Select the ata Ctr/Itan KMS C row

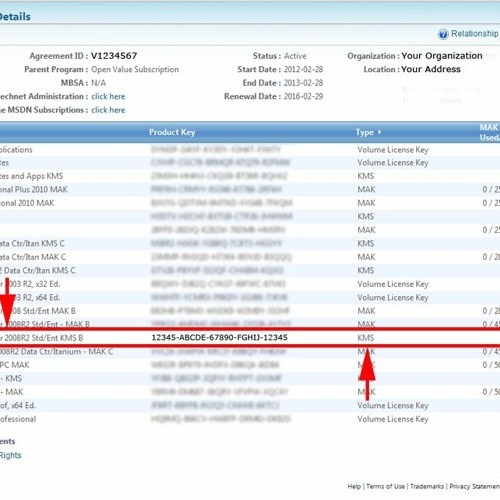250,243
